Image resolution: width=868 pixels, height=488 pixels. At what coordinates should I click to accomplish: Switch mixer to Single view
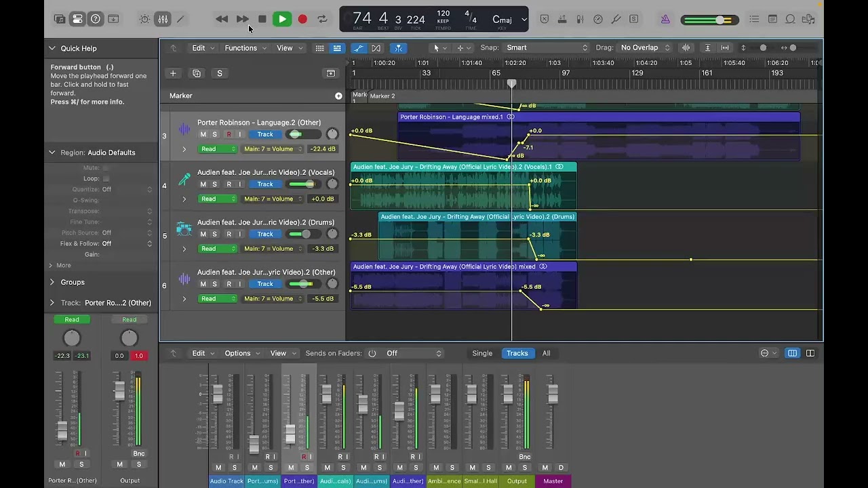[x=482, y=353]
